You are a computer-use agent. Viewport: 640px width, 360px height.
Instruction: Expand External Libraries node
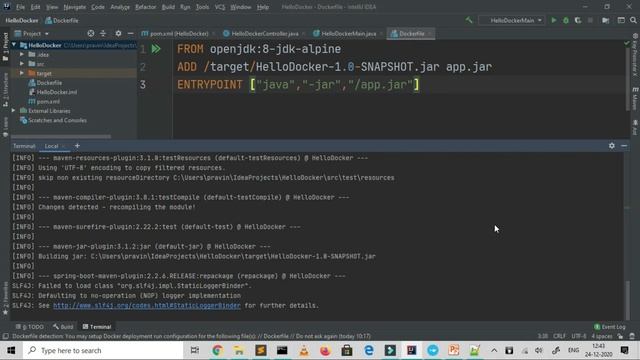14,111
